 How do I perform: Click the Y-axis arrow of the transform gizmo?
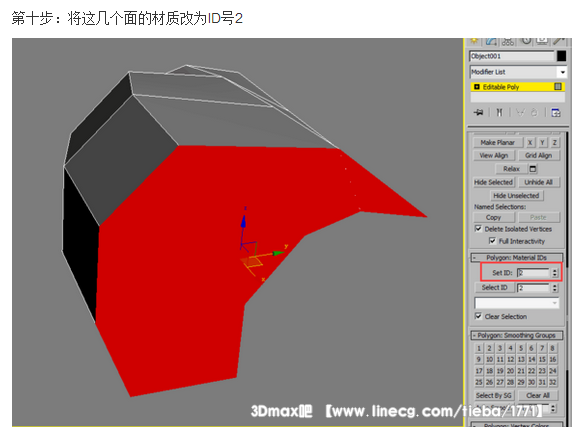pyautogui.click(x=279, y=252)
